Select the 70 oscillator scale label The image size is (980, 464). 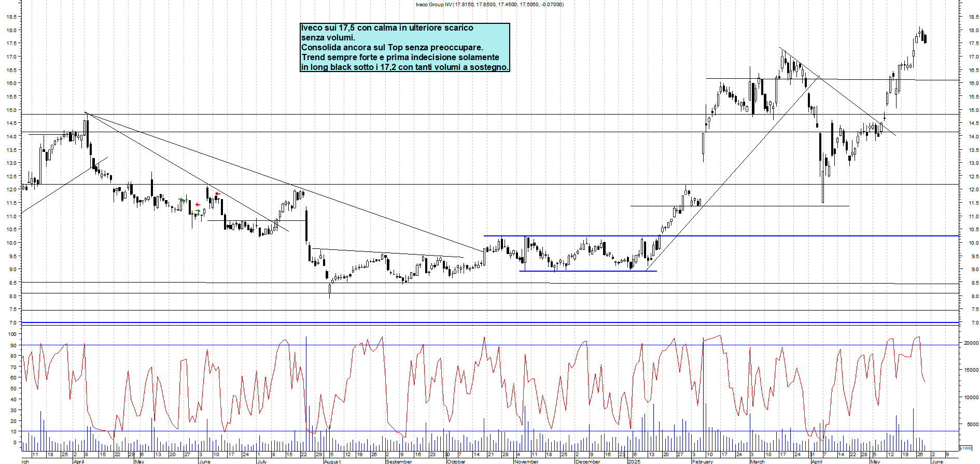click(x=13, y=367)
